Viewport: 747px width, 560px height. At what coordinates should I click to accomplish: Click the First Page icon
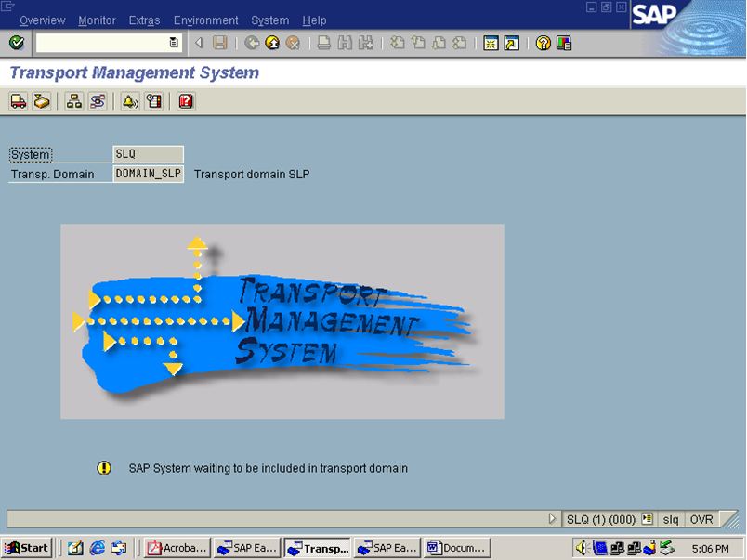coord(397,44)
